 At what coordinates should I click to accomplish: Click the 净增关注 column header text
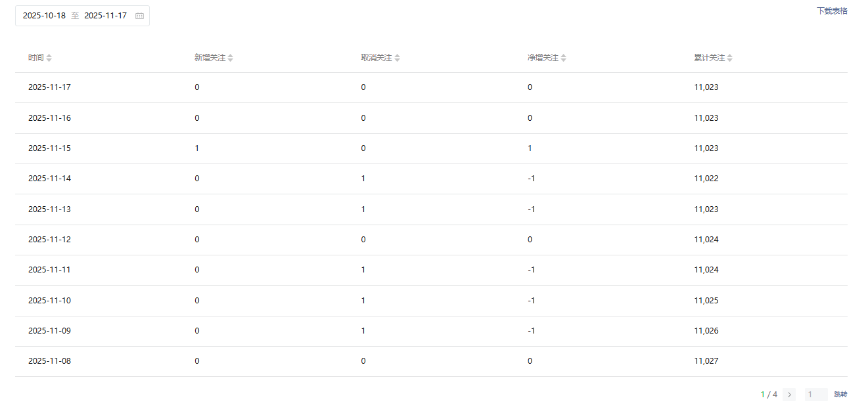[x=543, y=58]
